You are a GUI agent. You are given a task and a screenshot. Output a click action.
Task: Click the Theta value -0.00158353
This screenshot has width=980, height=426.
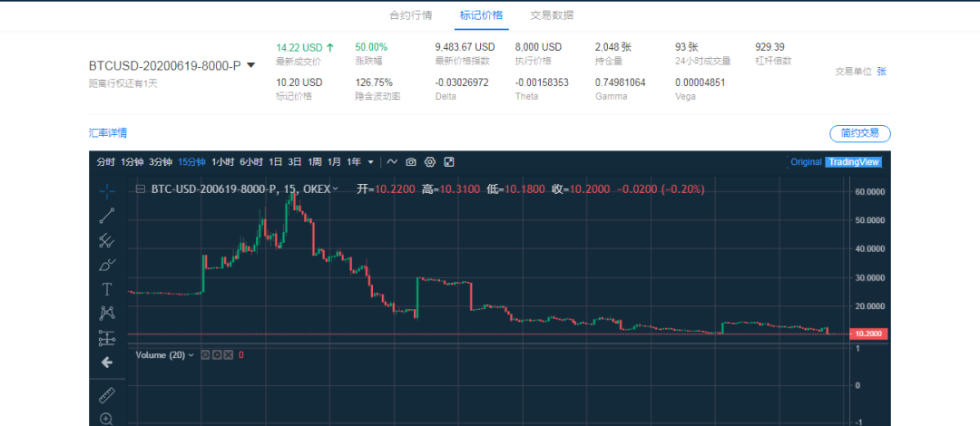pos(542,82)
